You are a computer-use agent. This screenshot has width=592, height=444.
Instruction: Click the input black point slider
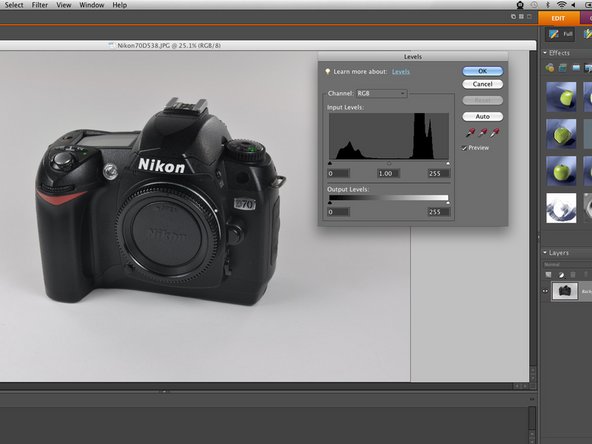pos(330,163)
